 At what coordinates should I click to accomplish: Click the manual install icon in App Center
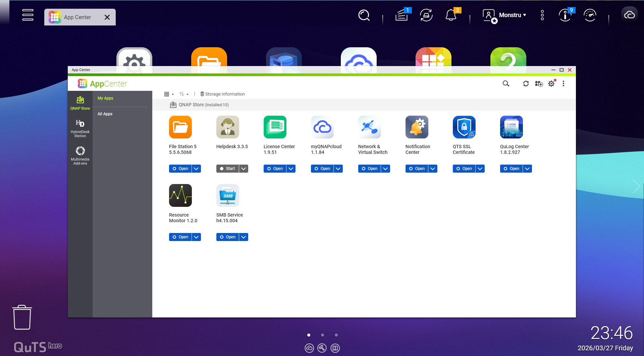(x=539, y=84)
